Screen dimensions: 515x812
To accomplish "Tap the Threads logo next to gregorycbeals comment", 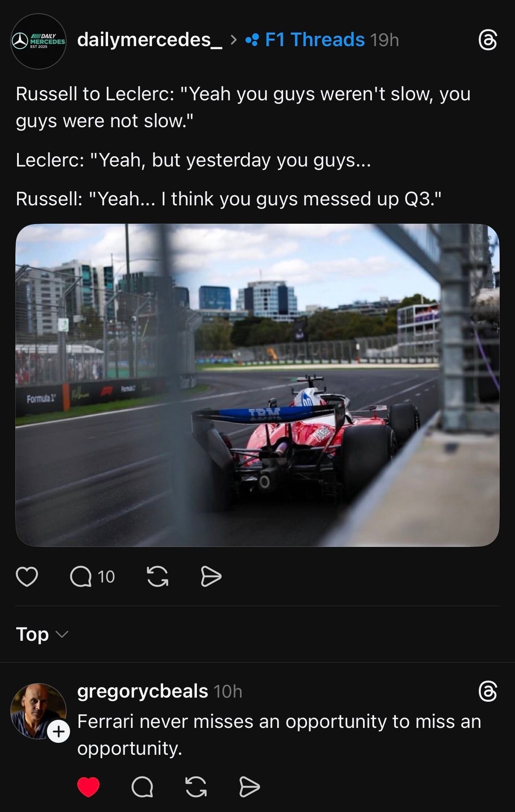I will [488, 691].
